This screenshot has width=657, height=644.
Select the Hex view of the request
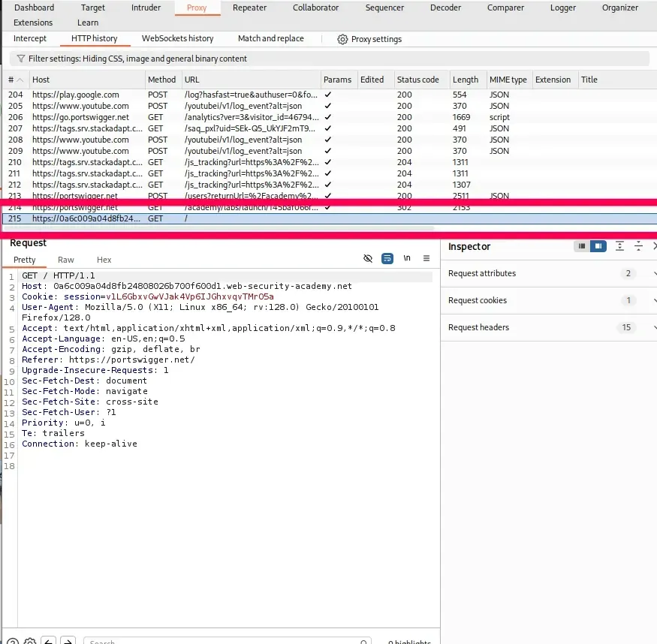(104, 259)
